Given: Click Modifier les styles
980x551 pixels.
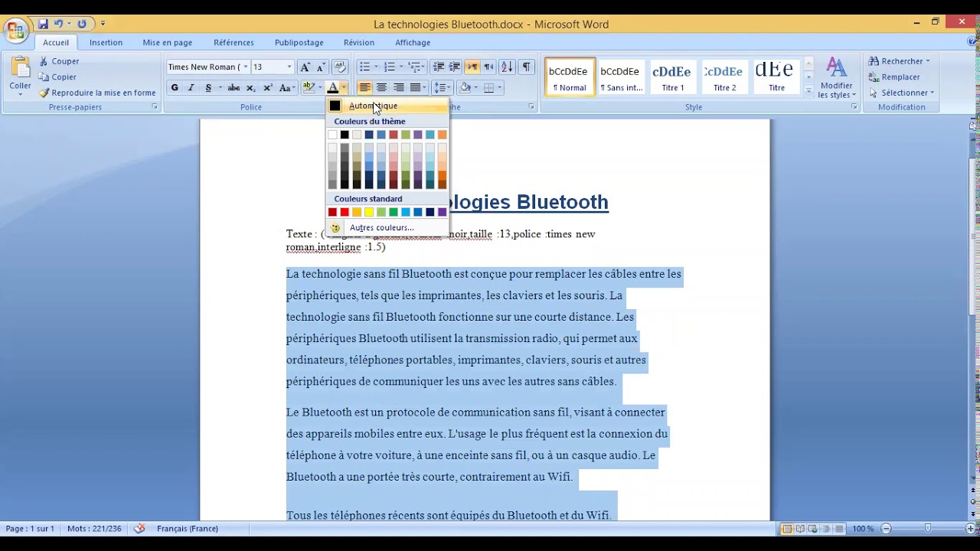Looking at the screenshot, I should pyautogui.click(x=836, y=78).
